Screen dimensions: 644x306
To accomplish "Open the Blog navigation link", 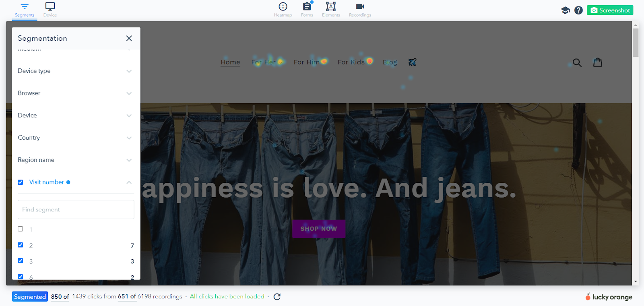I will click(390, 62).
